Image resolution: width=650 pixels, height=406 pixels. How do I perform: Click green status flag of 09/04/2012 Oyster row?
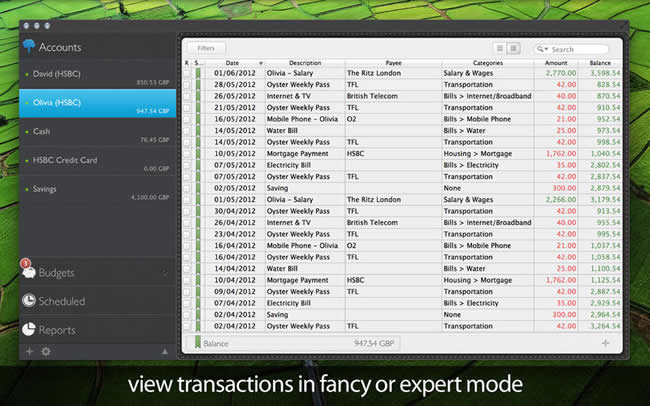(198, 292)
